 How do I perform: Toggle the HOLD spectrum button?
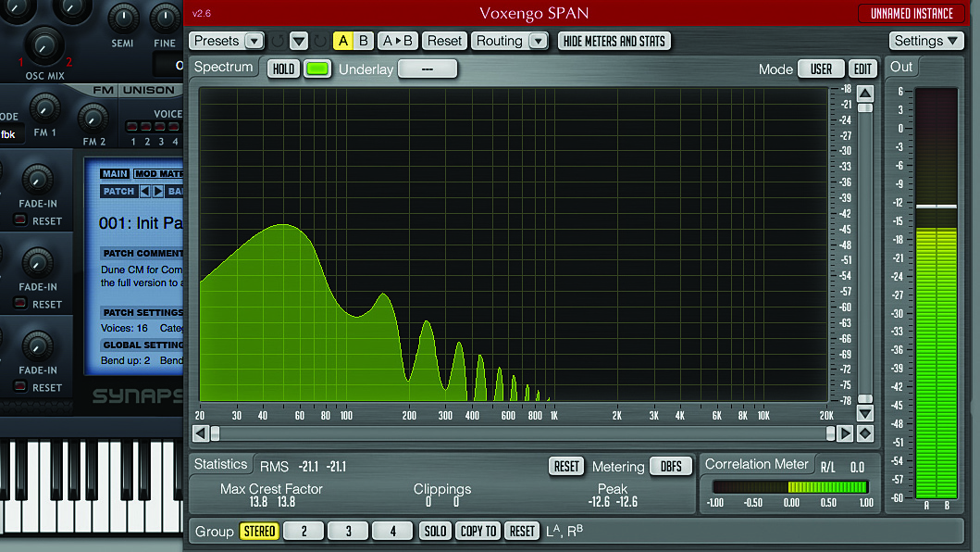tap(283, 69)
